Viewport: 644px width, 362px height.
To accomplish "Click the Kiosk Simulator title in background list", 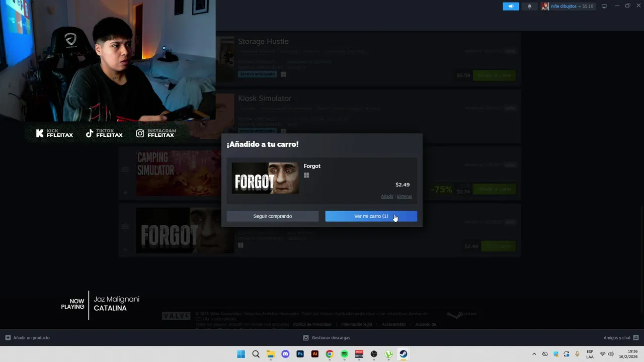I will tap(265, 98).
